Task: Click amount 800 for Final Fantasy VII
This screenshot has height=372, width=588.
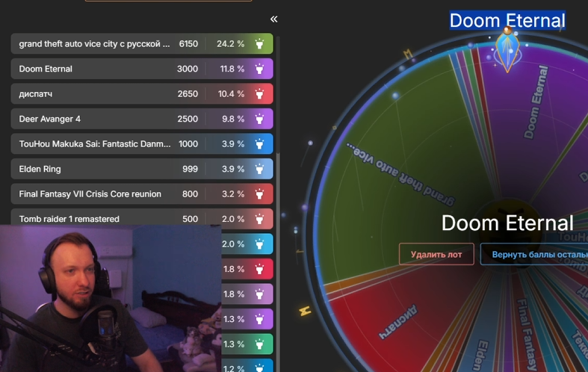Action: 190,194
